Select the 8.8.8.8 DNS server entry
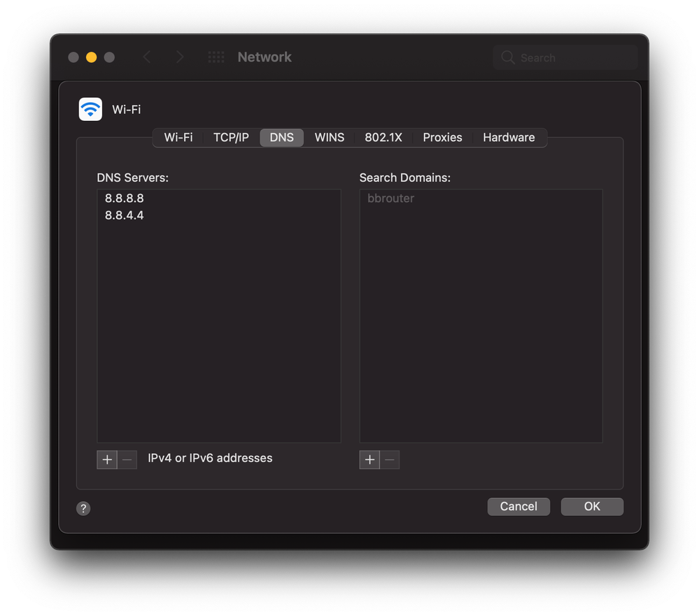The height and width of the screenshot is (616, 699). [124, 198]
